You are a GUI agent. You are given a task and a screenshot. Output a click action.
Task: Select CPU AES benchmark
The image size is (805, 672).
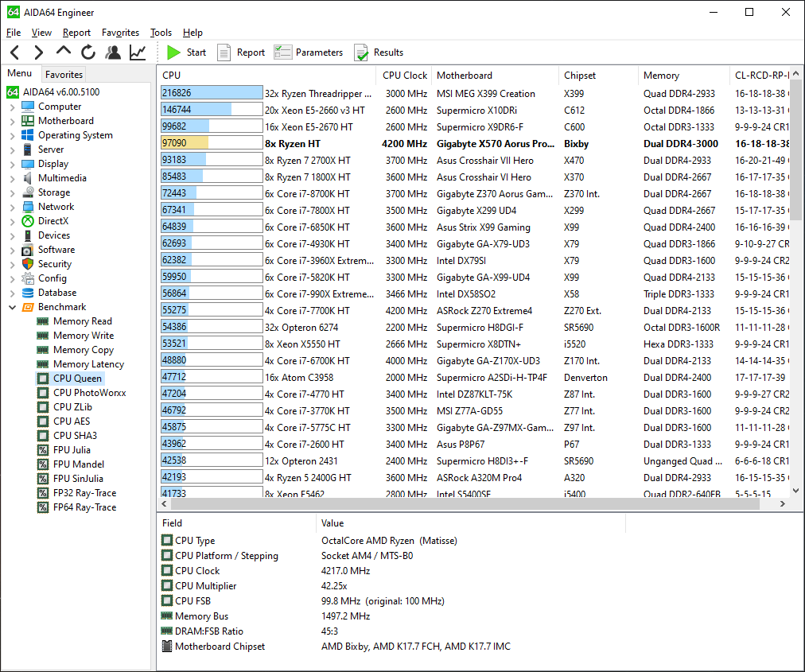pos(72,421)
